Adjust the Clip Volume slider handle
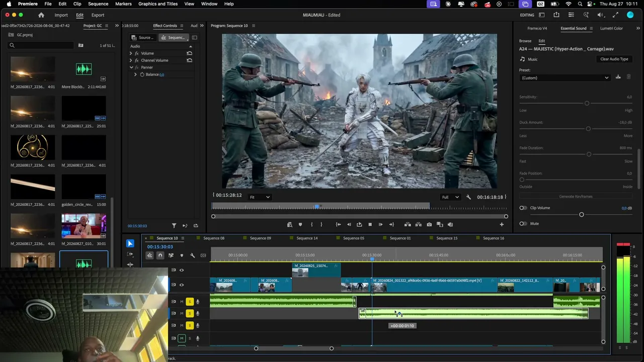644x362 pixels. [582, 215]
